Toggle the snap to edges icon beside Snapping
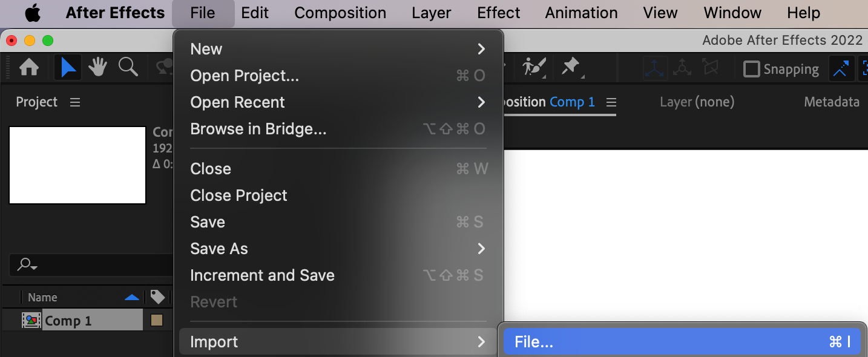Viewport: 868px width, 357px height. [x=840, y=69]
